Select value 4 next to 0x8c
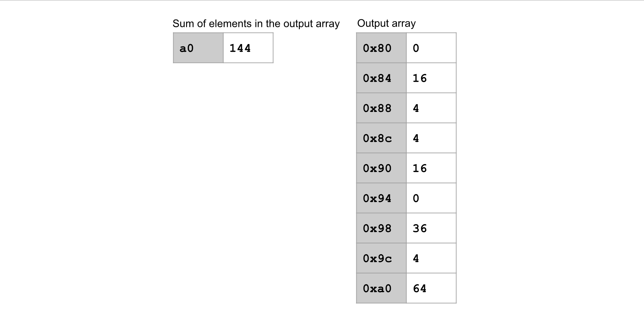644x316 pixels. point(431,138)
